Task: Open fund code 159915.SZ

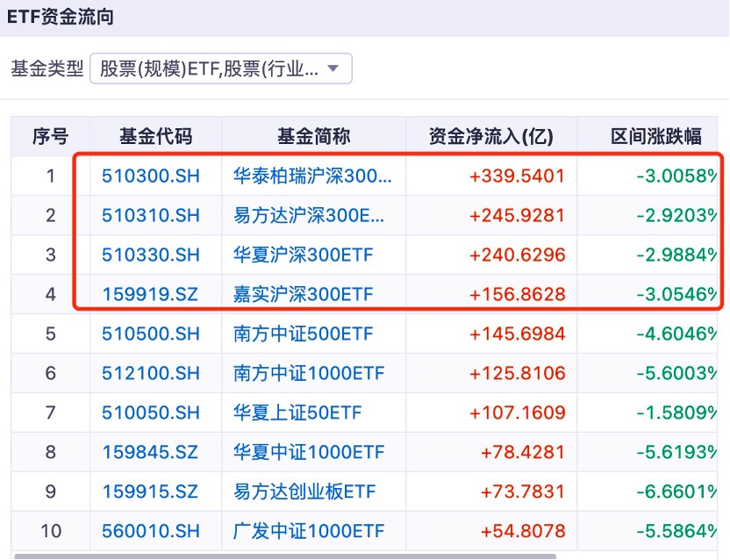Action: point(150,492)
